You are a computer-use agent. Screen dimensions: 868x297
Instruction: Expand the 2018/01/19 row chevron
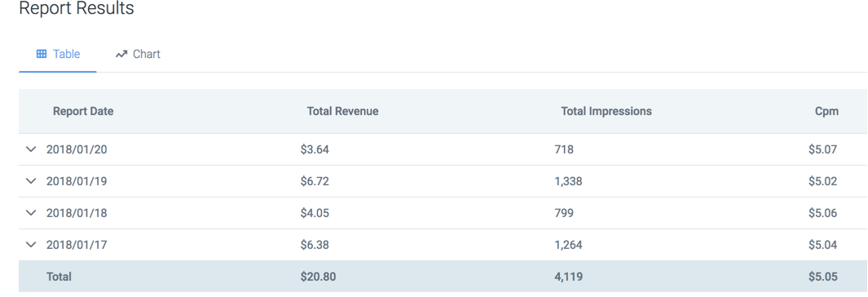(x=32, y=181)
